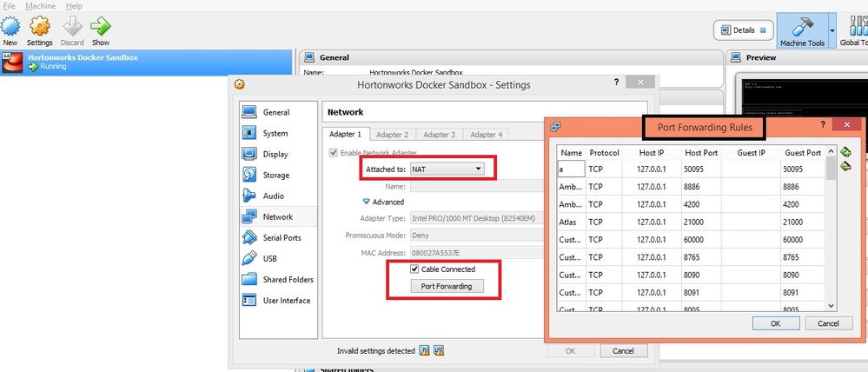Click the rule name field containing a

pos(572,169)
